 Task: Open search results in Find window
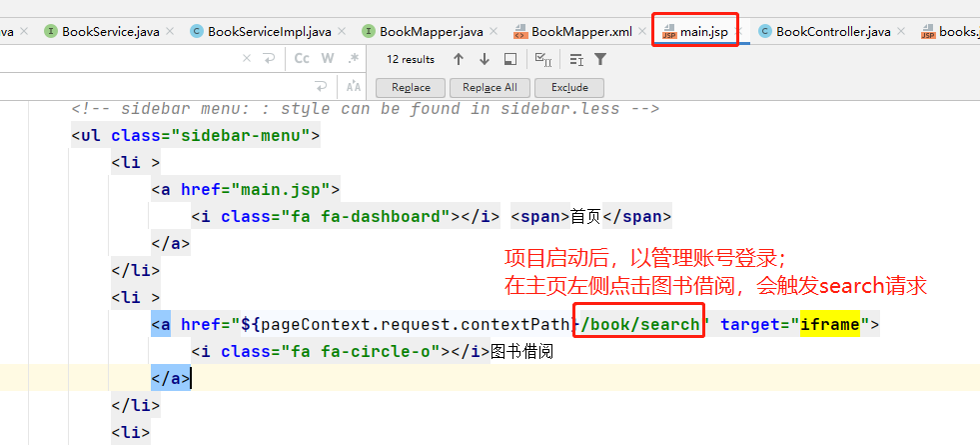tap(510, 59)
